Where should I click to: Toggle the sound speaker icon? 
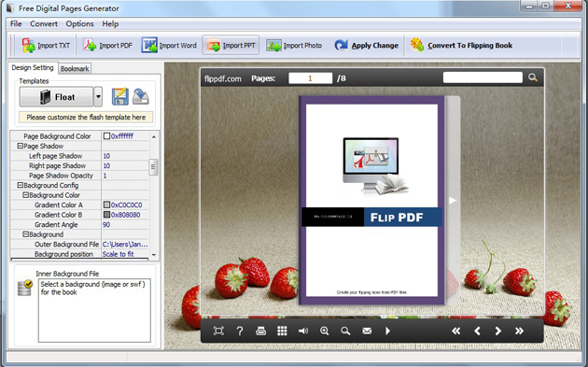pos(303,331)
